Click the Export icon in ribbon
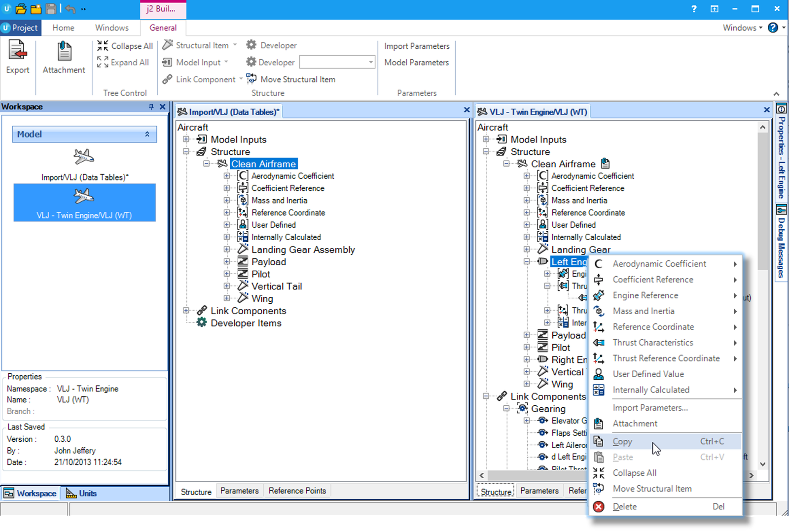789x532 pixels. [17, 50]
